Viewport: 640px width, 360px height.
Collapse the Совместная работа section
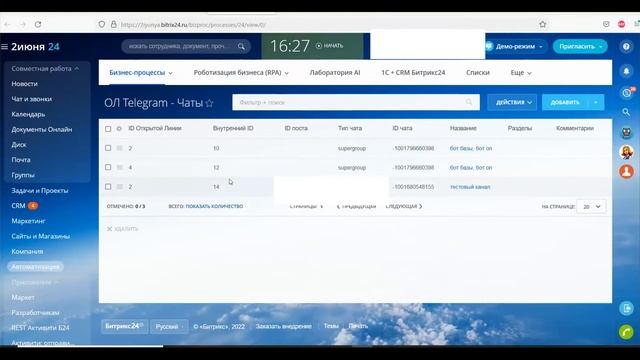tap(45, 69)
